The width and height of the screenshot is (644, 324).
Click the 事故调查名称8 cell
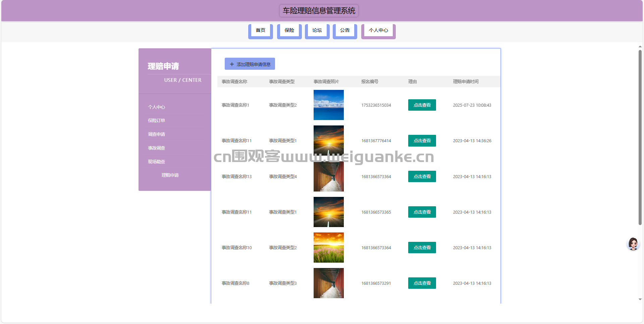click(235, 283)
